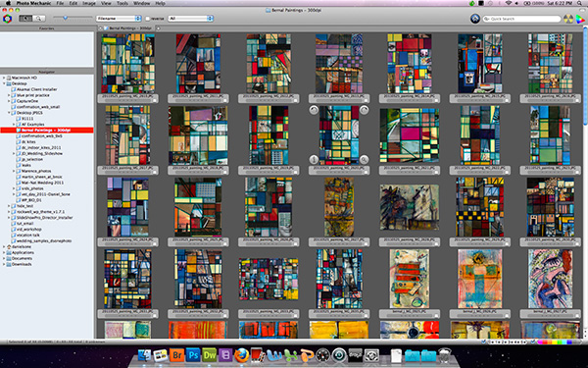Open Time Machine from the Dock

[339, 355]
